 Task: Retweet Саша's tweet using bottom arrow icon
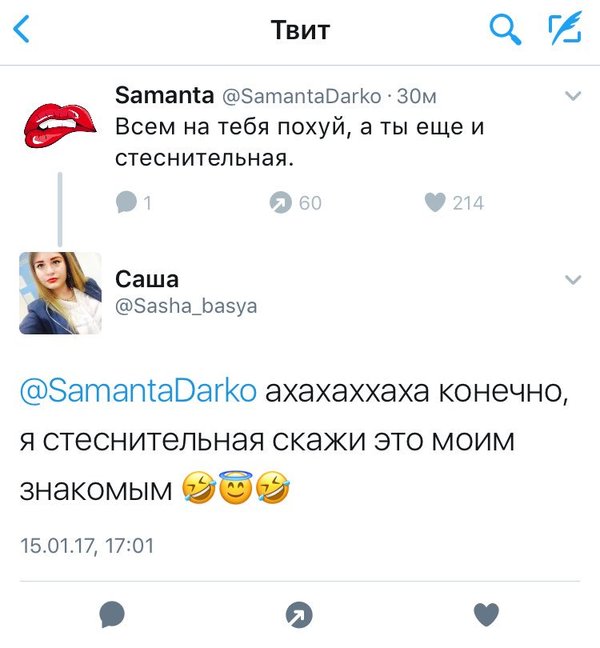point(299,615)
